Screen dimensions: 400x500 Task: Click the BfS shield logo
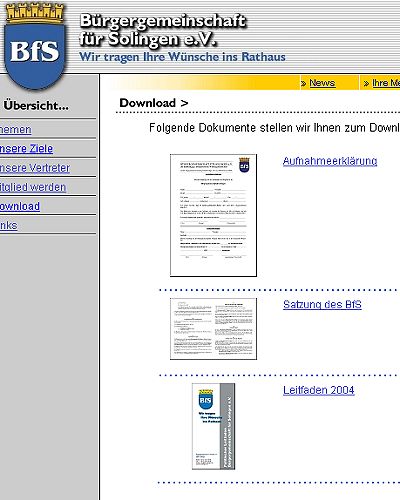pos(35,47)
